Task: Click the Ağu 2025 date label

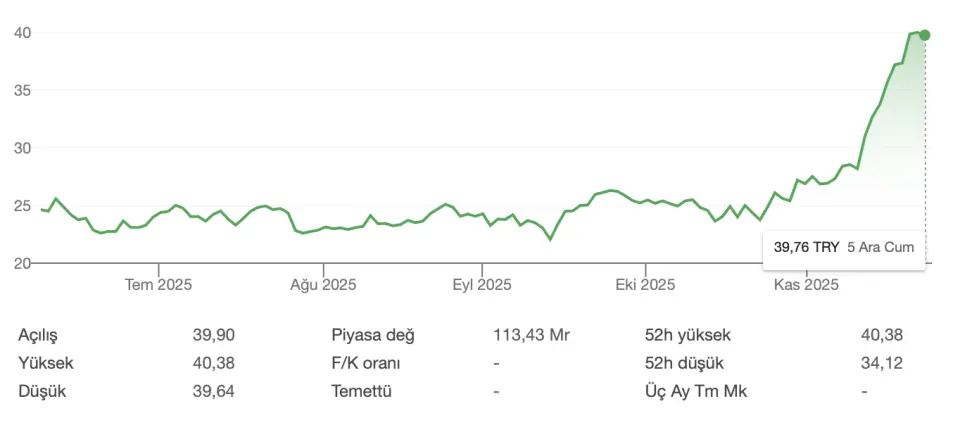Action: (x=323, y=285)
